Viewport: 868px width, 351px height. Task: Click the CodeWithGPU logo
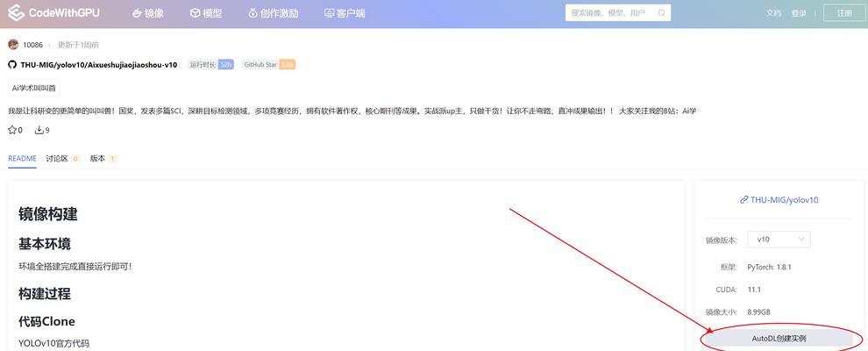point(53,13)
